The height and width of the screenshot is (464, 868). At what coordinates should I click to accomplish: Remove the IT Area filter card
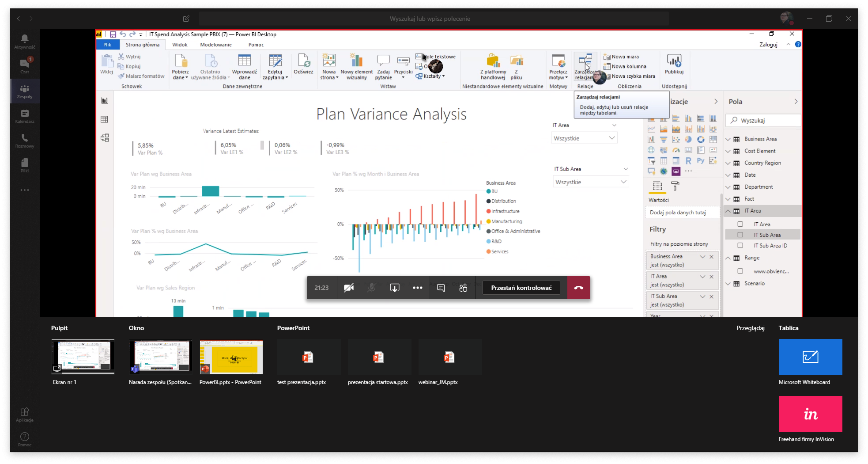tap(711, 277)
